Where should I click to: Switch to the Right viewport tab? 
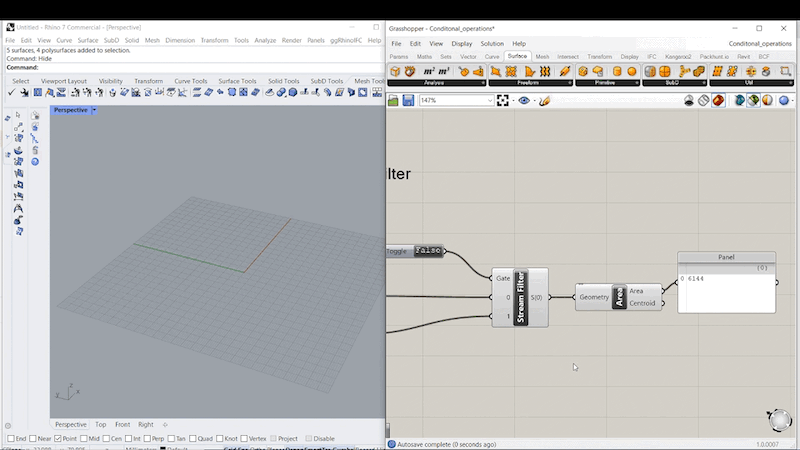tap(145, 424)
